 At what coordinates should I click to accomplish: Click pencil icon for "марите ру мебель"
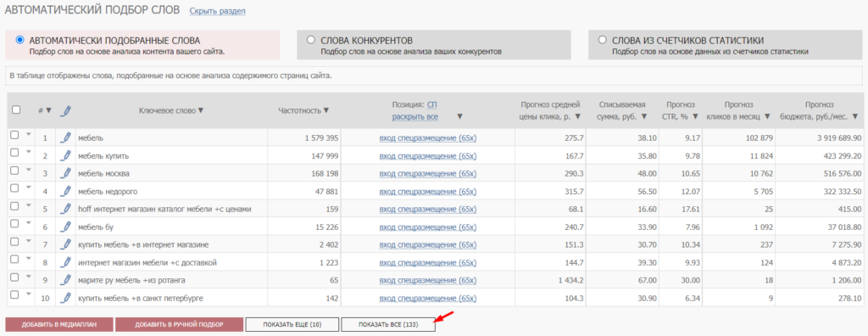[66, 280]
